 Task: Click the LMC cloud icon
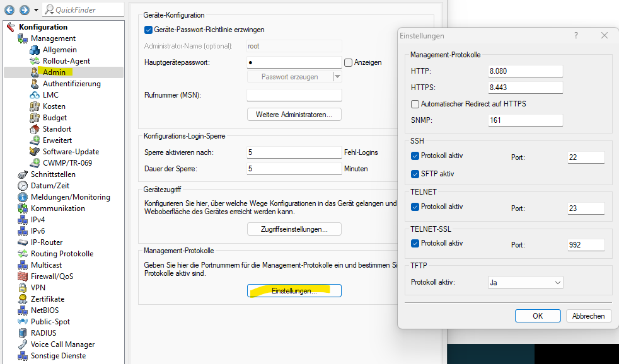pos(35,95)
